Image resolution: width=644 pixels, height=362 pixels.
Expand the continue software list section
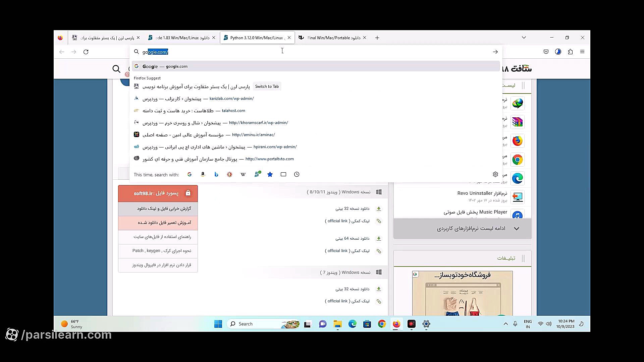pyautogui.click(x=462, y=229)
